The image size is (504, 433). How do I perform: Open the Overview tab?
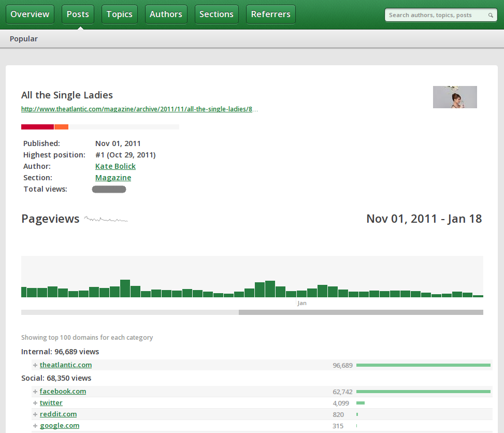[30, 15]
